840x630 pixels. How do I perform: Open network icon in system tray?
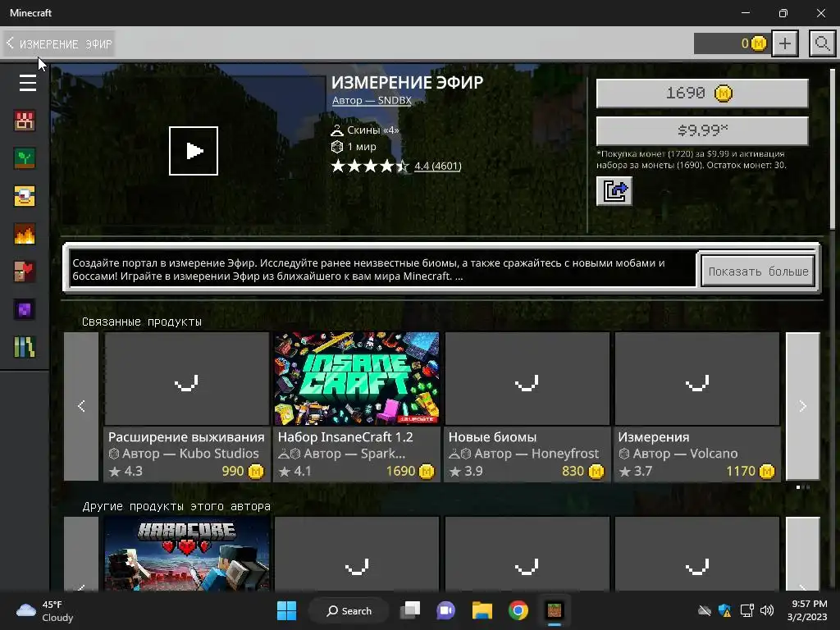point(746,610)
